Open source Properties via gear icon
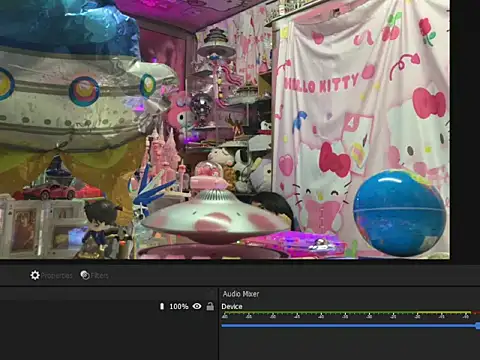The width and height of the screenshot is (480, 360). point(35,275)
